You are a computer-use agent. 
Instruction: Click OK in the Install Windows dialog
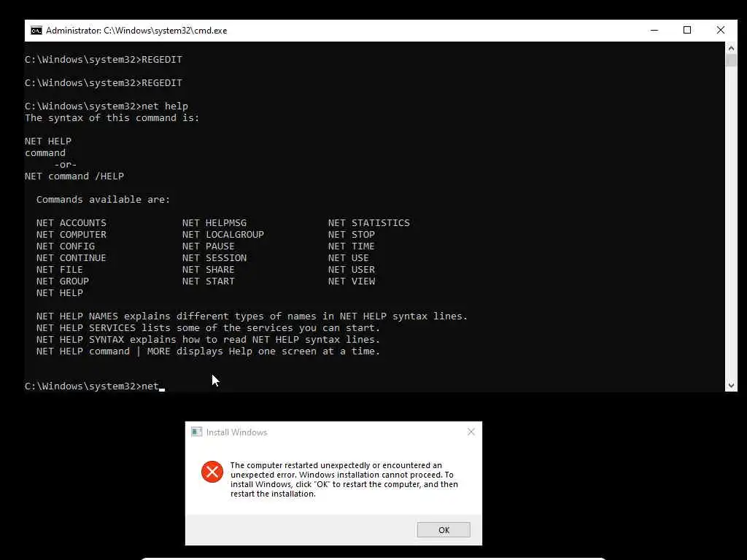coord(444,529)
